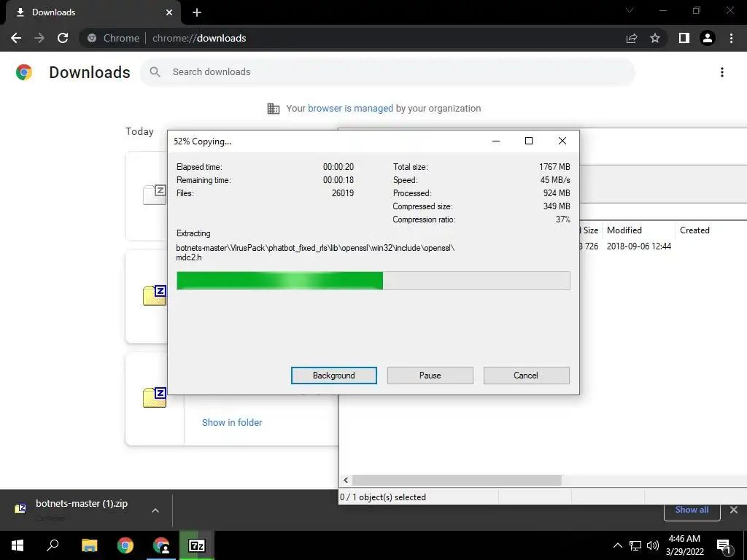Share this page icon in address bar
747x560 pixels.
[x=632, y=38]
